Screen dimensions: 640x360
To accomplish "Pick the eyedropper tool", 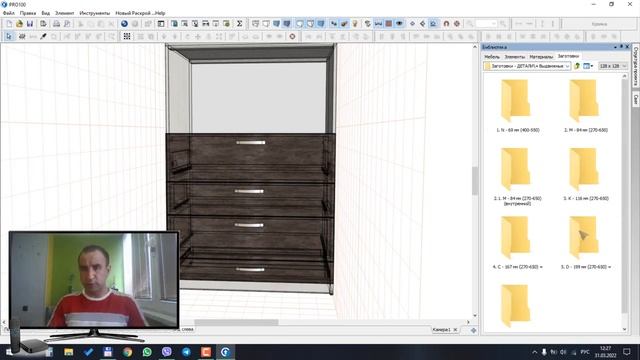I will [43, 36].
